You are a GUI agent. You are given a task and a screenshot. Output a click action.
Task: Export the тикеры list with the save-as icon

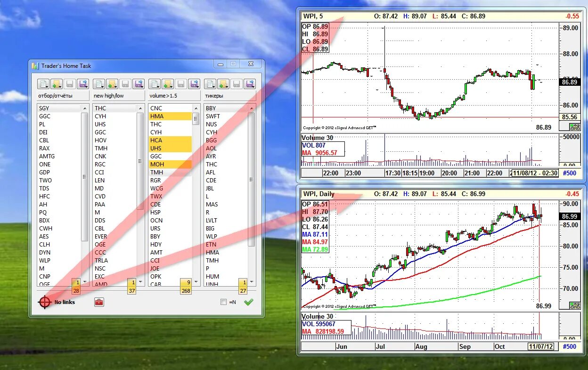[250, 83]
